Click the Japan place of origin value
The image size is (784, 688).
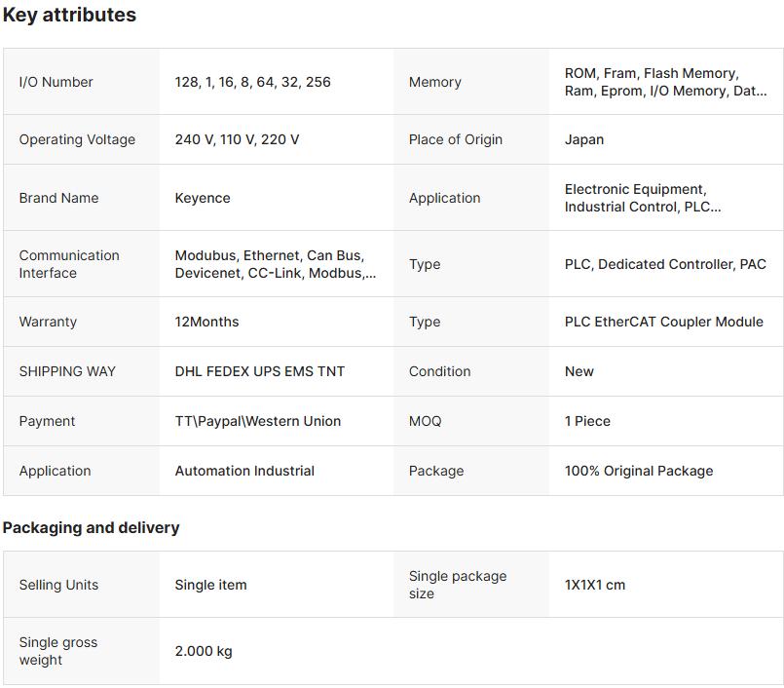(584, 139)
